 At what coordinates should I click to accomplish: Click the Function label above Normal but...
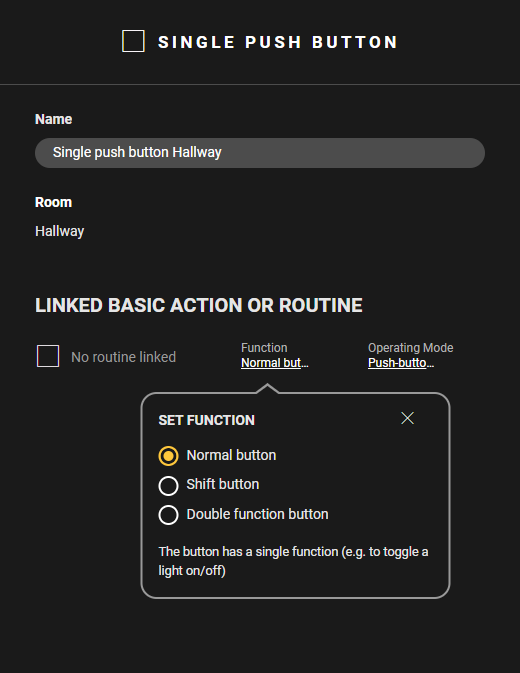click(264, 348)
